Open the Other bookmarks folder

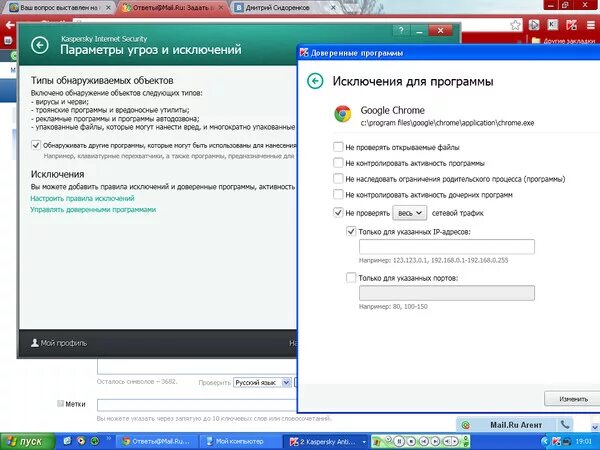point(564,41)
